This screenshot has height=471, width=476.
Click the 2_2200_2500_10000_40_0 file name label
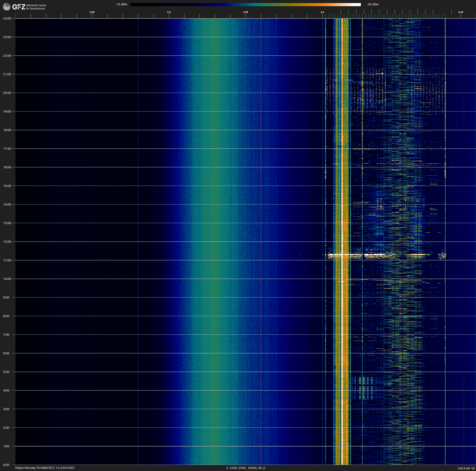click(245, 468)
